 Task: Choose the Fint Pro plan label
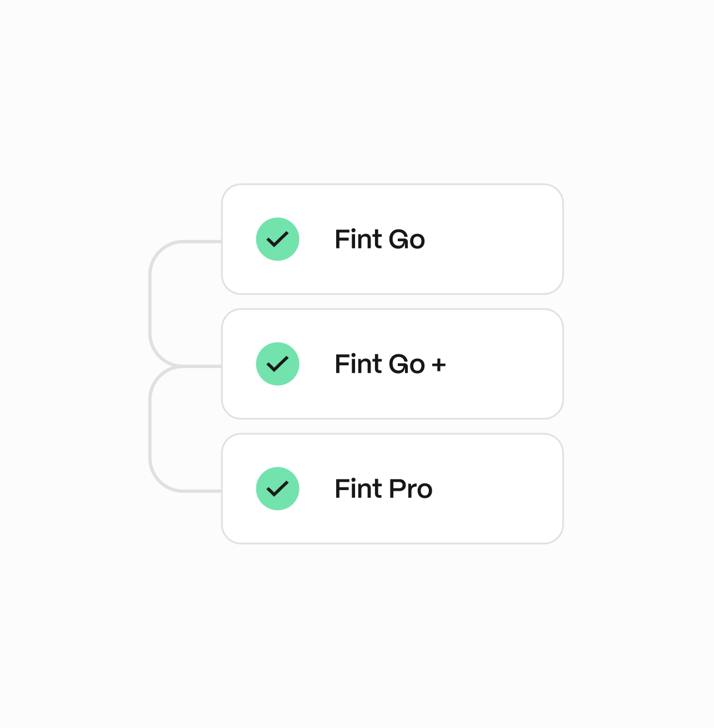(x=383, y=489)
